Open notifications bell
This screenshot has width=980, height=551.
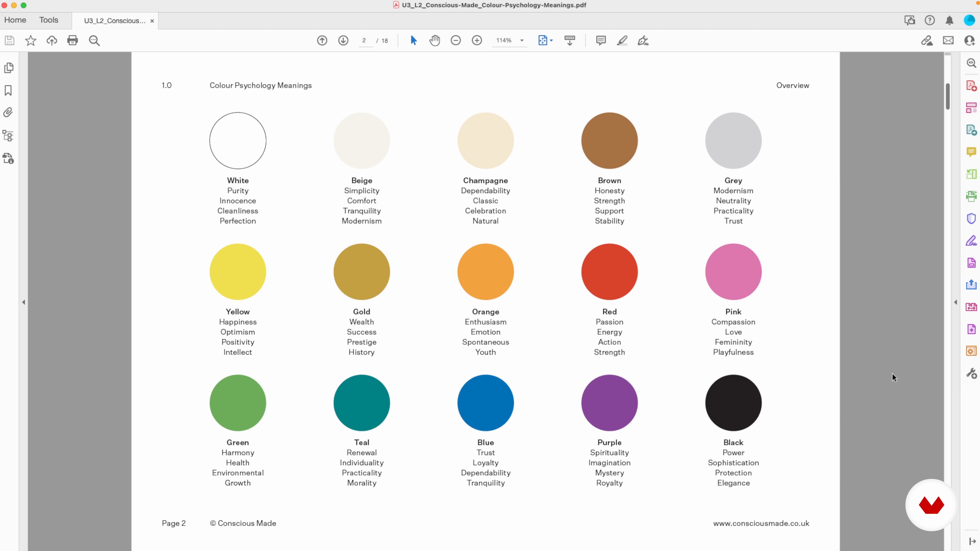coord(950,20)
